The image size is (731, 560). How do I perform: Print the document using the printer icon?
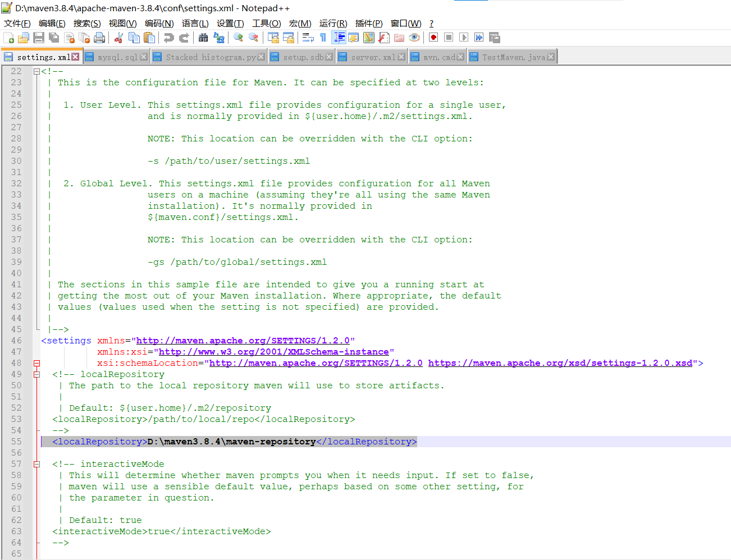pos(100,38)
